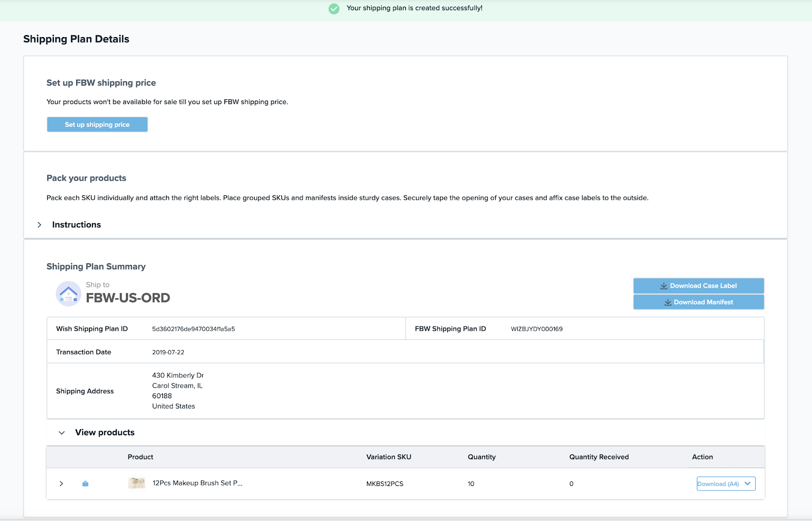The image size is (812, 521).
Task: Click the Quantity Received column header
Action: [x=599, y=457]
